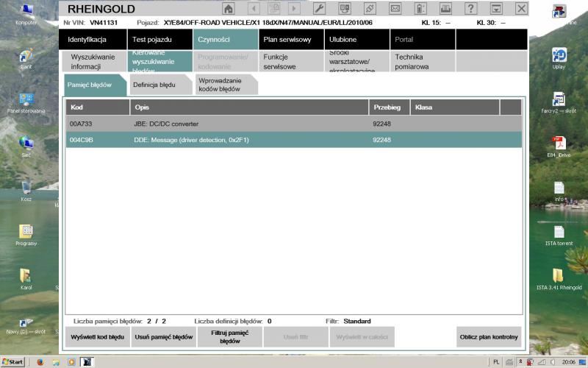Click Usuń pamięć błędów button
Image resolution: width=588 pixels, height=368 pixels.
pos(163,337)
